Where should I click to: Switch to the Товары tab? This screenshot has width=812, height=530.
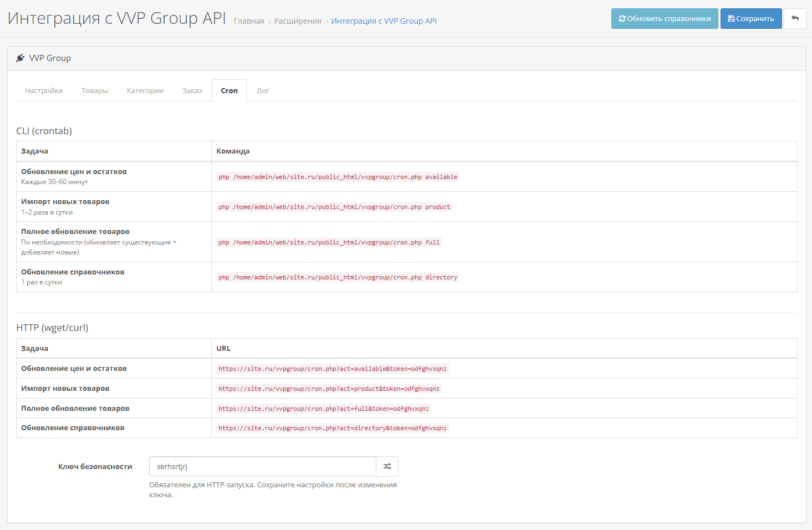[x=95, y=90]
